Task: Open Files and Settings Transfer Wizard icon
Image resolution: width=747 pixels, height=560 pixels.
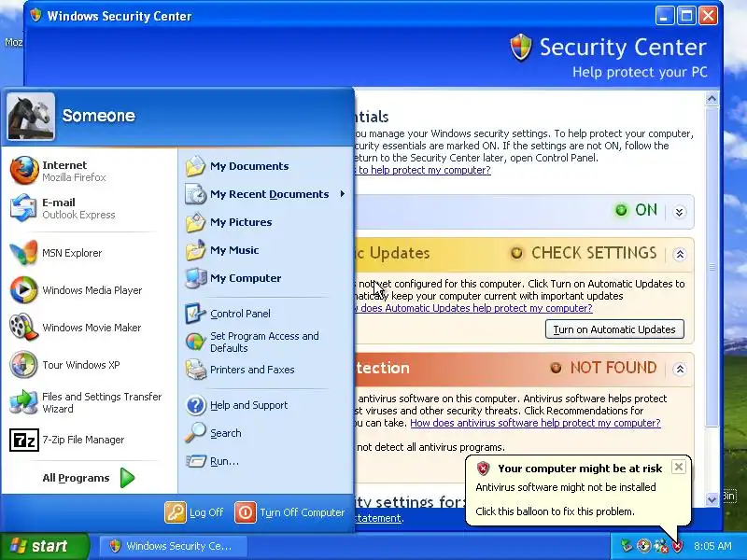Action: (x=24, y=402)
